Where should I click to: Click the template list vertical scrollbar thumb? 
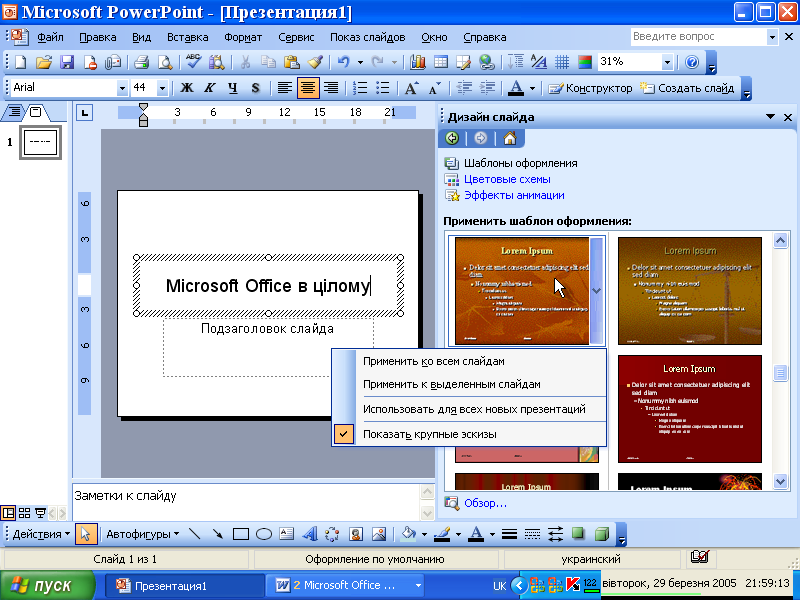coord(780,373)
